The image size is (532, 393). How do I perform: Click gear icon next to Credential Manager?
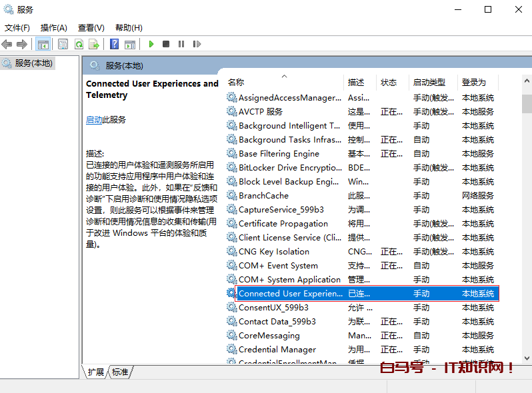coord(232,349)
